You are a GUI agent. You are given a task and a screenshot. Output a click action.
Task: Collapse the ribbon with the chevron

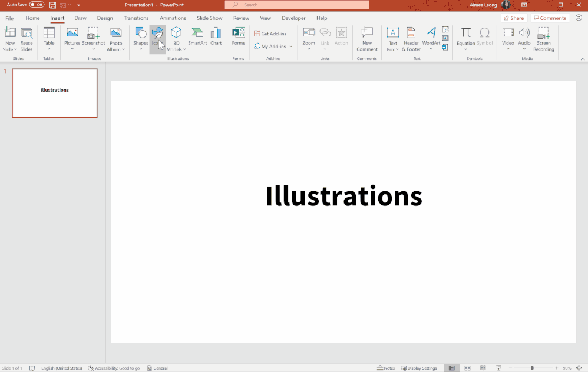[x=582, y=59]
